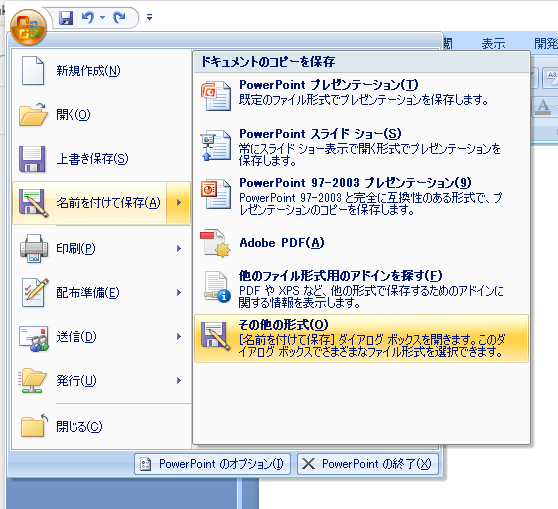Click the その他の形式 floppy pencil icon
The image size is (558, 509).
[x=216, y=337]
